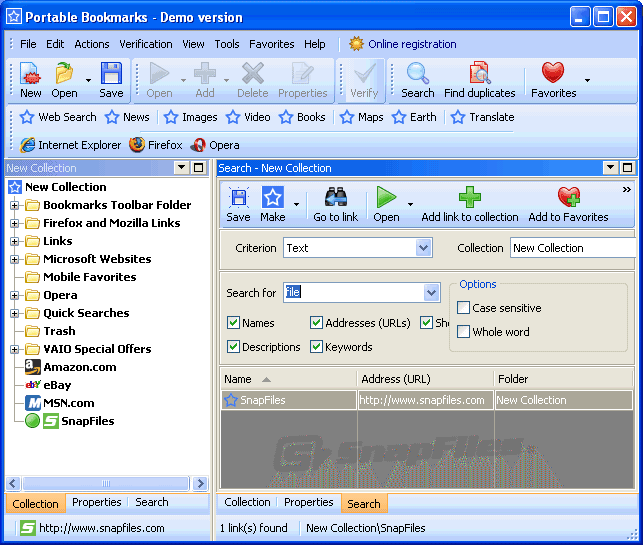Expand the Opera folder node
Screen dimensions: 643x545
coord(14,295)
